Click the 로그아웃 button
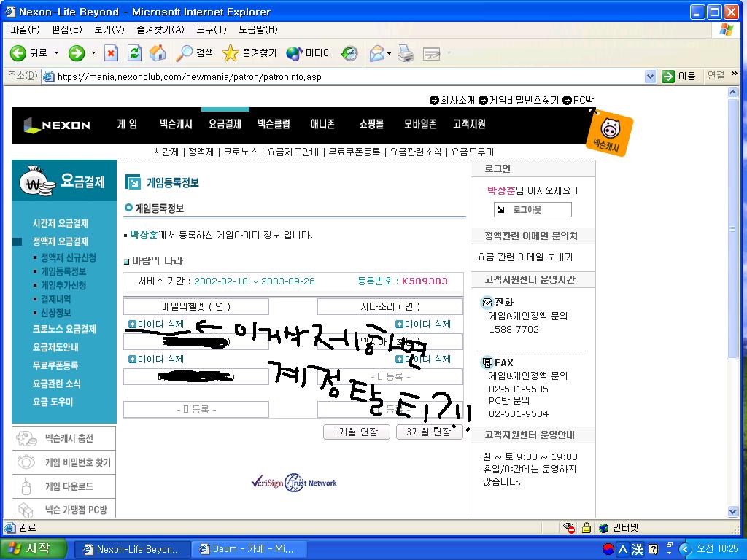 [533, 209]
